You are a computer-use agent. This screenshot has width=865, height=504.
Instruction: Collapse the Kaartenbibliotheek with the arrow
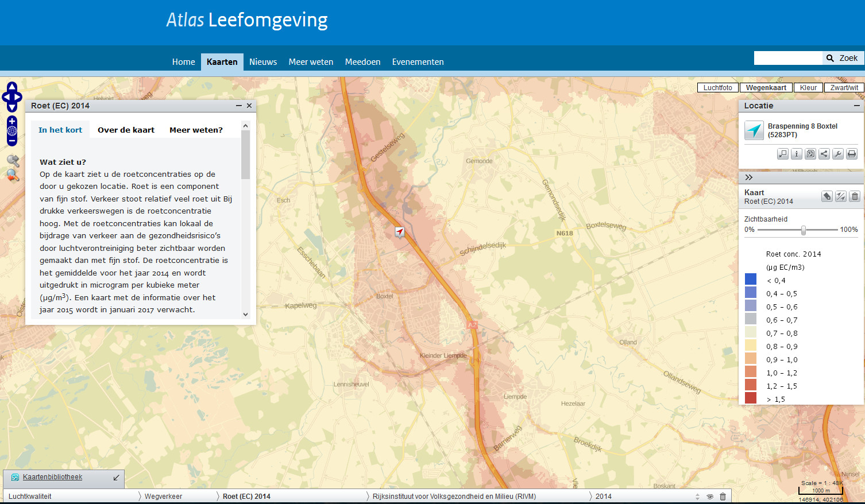[x=117, y=478]
